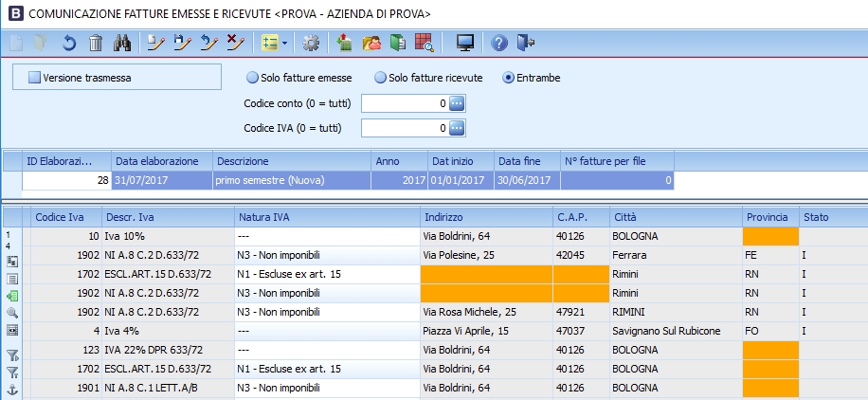Click the lined list sidebar icon
The image size is (868, 400).
click(x=11, y=279)
